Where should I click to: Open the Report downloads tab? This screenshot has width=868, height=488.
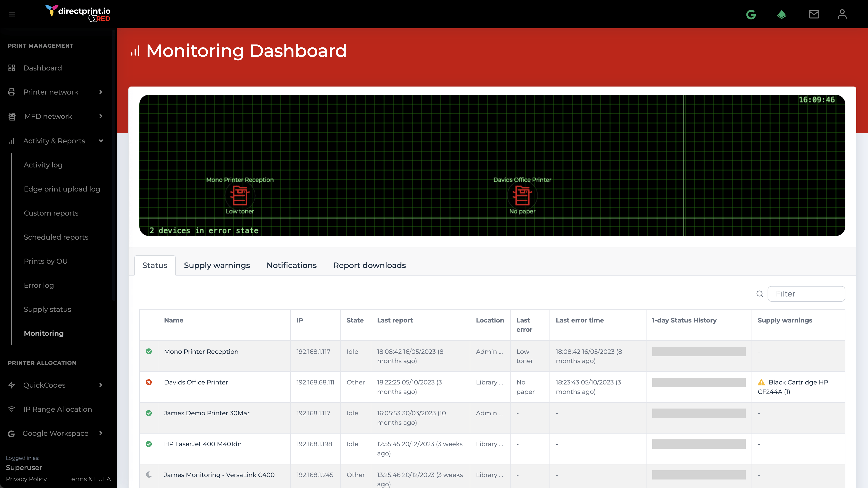pyautogui.click(x=369, y=265)
